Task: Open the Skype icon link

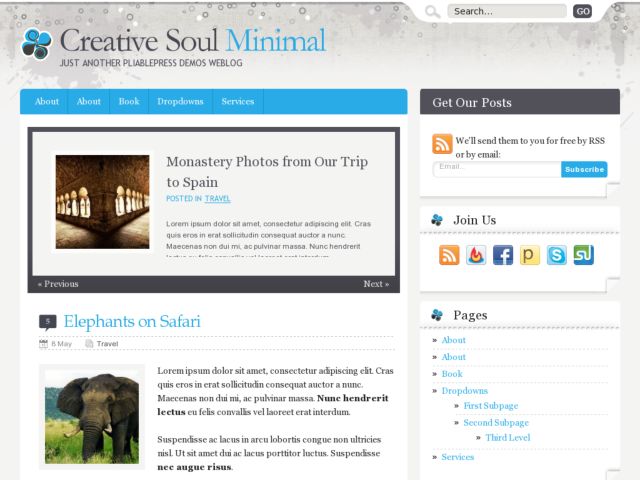Action: pyautogui.click(x=557, y=255)
